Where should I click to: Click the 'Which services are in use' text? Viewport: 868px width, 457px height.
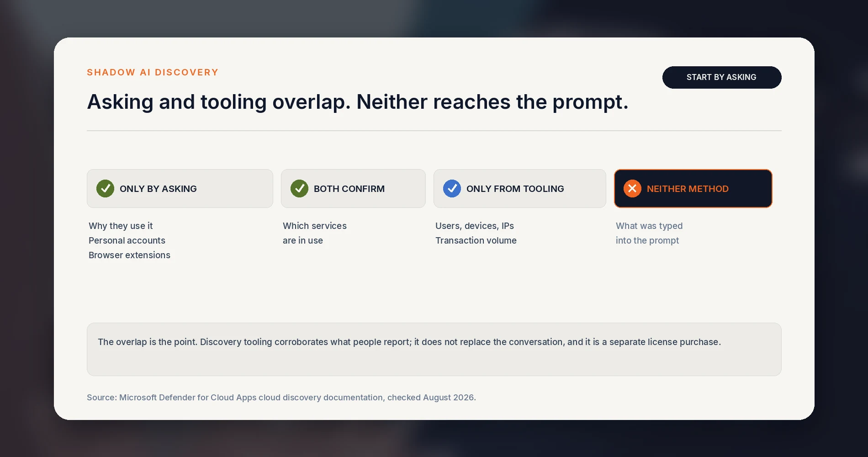(315, 233)
